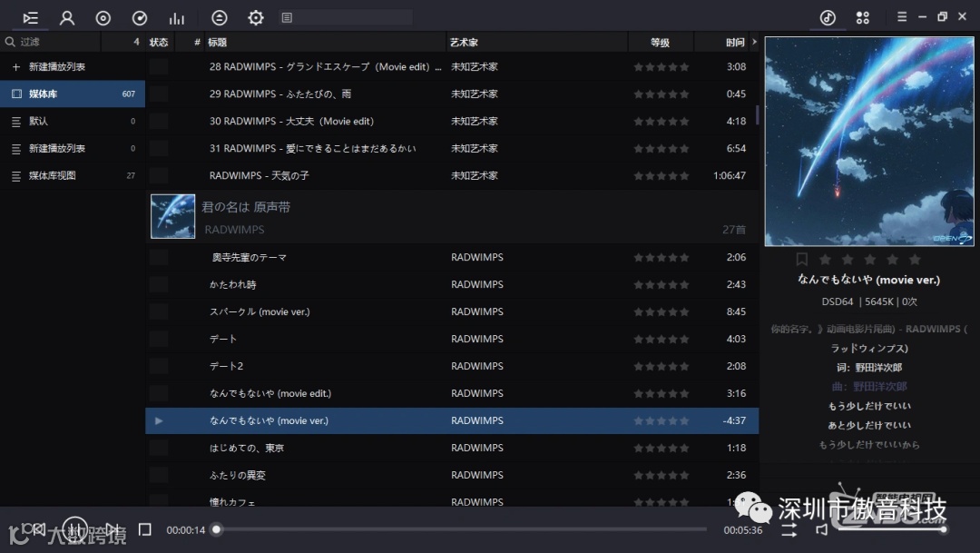This screenshot has height=553, width=980.
Task: Select track かたわれ時
Action: click(453, 284)
